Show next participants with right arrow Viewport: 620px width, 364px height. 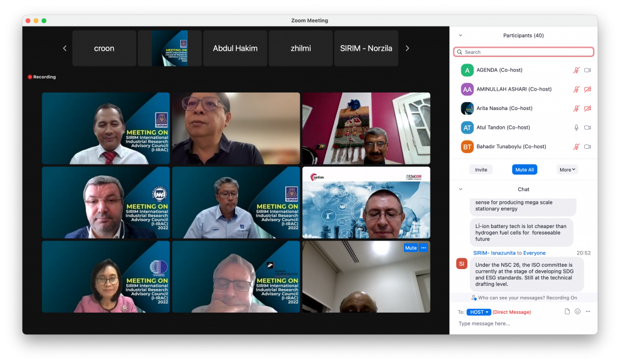[407, 48]
